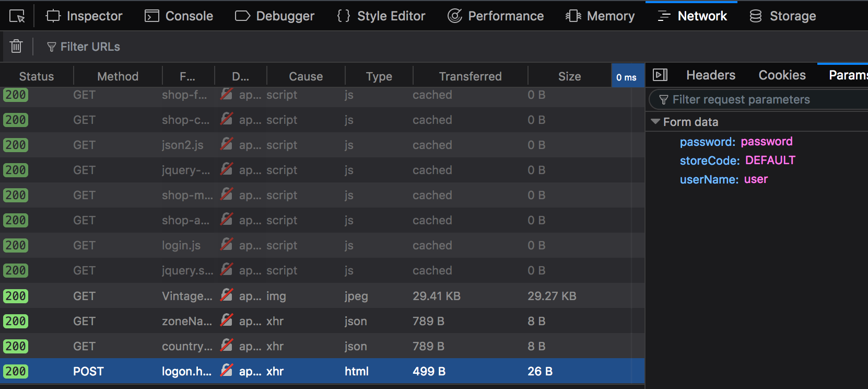Click insecure lock icon on logon.h... row
The image size is (868, 389).
coord(227,370)
